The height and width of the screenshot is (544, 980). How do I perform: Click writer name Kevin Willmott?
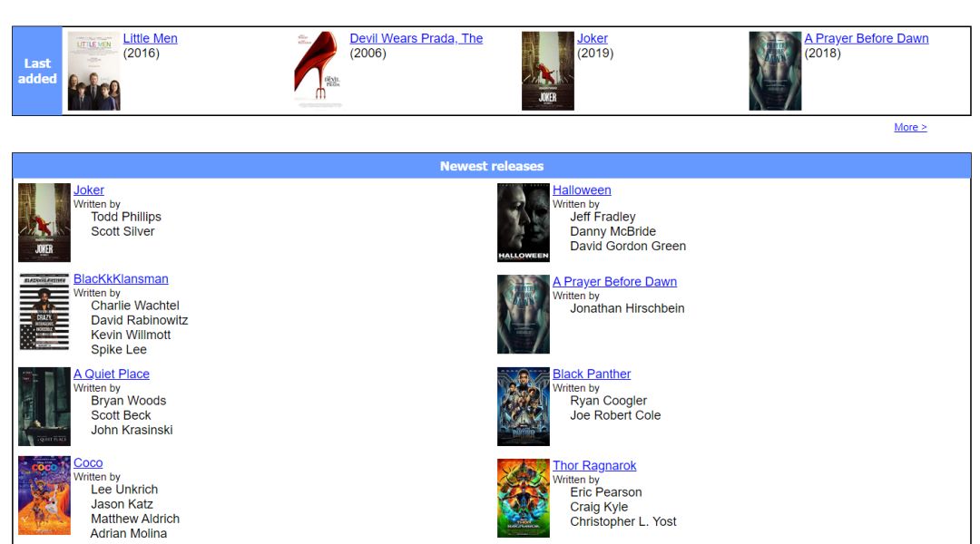click(131, 335)
